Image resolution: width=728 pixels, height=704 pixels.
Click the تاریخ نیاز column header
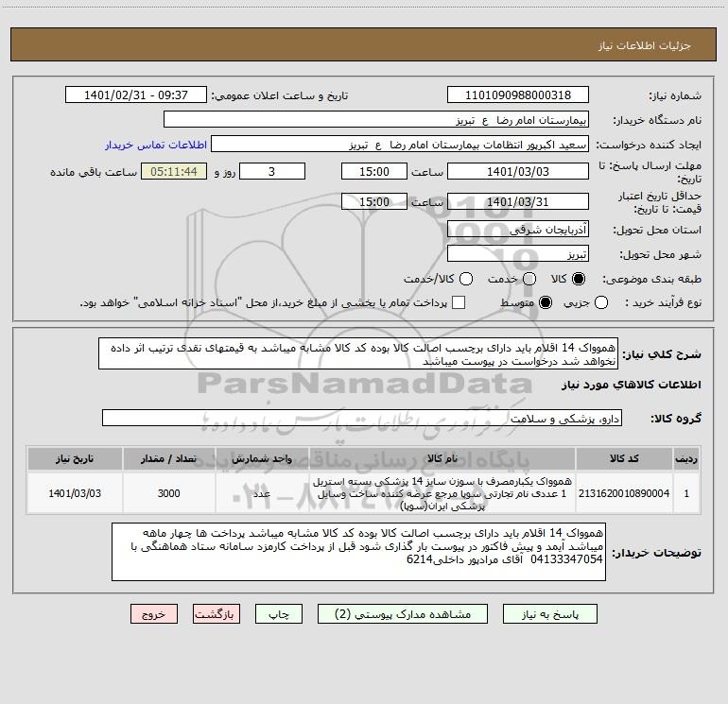click(x=75, y=458)
